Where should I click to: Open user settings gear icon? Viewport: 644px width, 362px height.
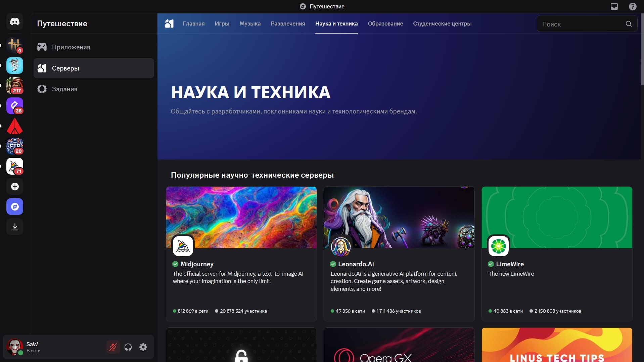(143, 347)
